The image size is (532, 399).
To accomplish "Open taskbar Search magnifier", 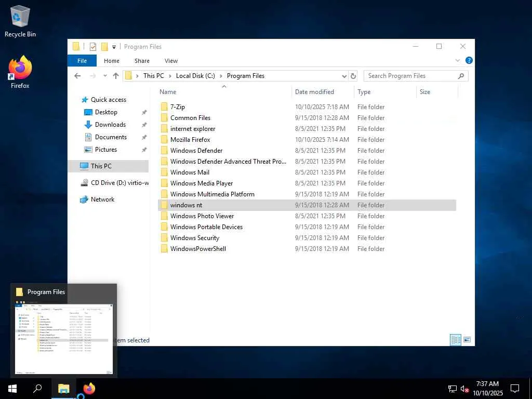I will click(x=37, y=389).
